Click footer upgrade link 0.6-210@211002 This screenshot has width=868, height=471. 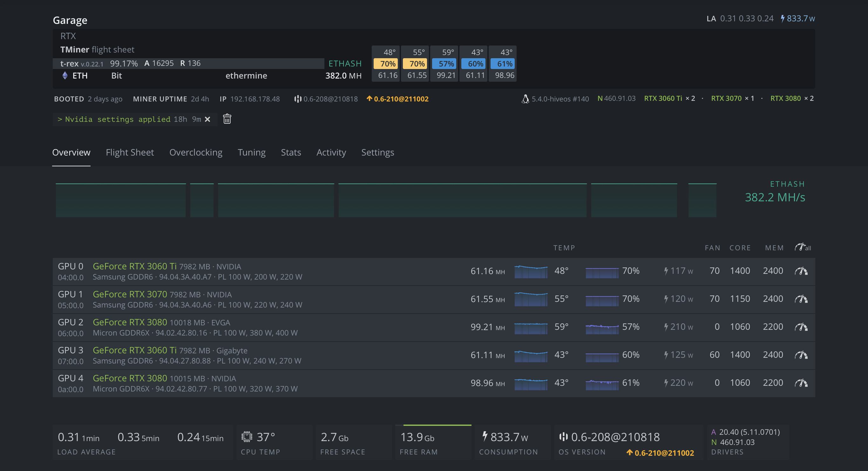click(660, 453)
